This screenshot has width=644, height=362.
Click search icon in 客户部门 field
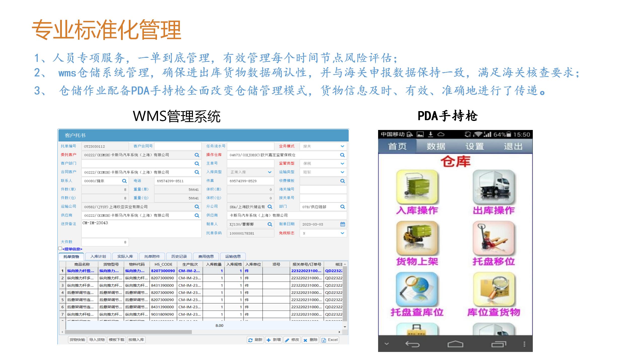coord(197,164)
